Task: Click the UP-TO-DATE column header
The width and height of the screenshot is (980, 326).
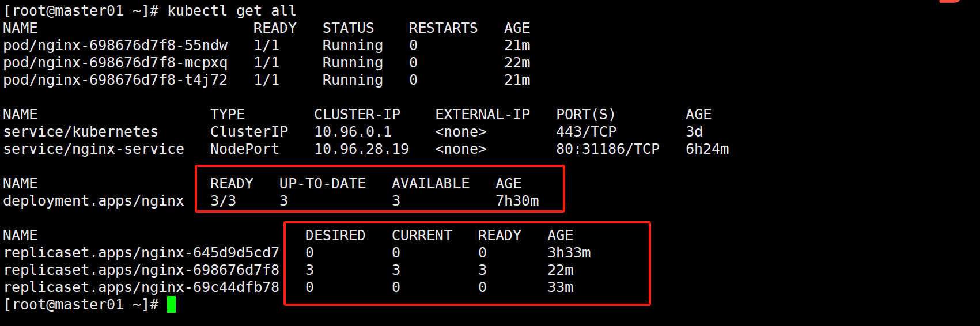Action: [x=323, y=184]
